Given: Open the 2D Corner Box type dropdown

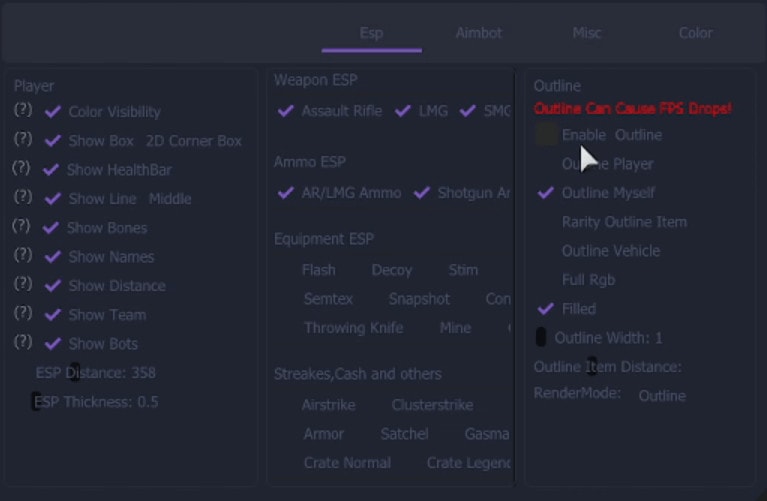Looking at the screenshot, I should 194,141.
